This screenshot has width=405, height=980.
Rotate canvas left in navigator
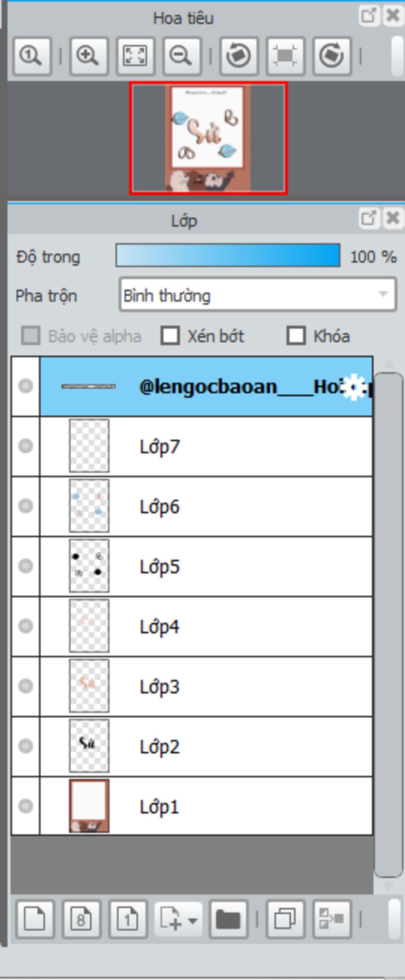click(x=238, y=56)
